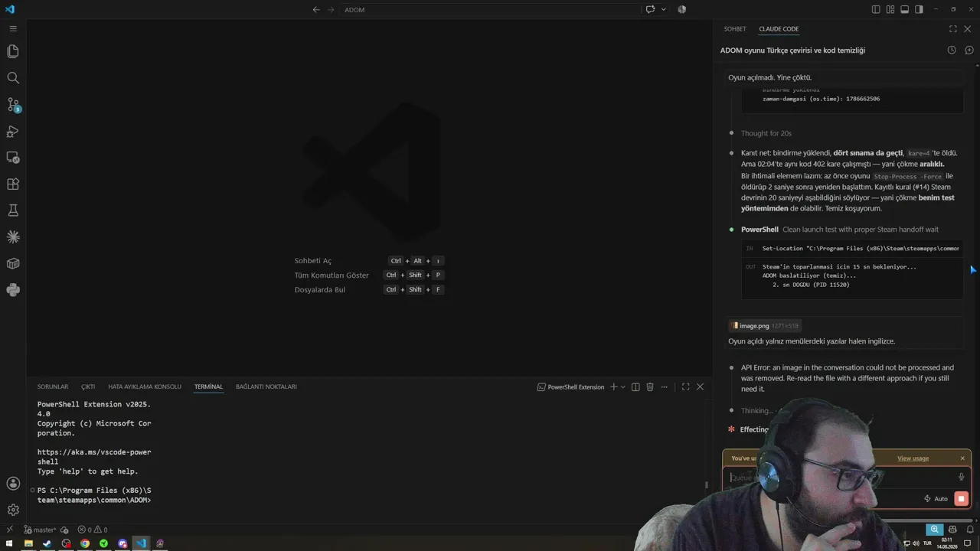Open the TUR keyboard language indicator
980x551 pixels.
[927, 543]
